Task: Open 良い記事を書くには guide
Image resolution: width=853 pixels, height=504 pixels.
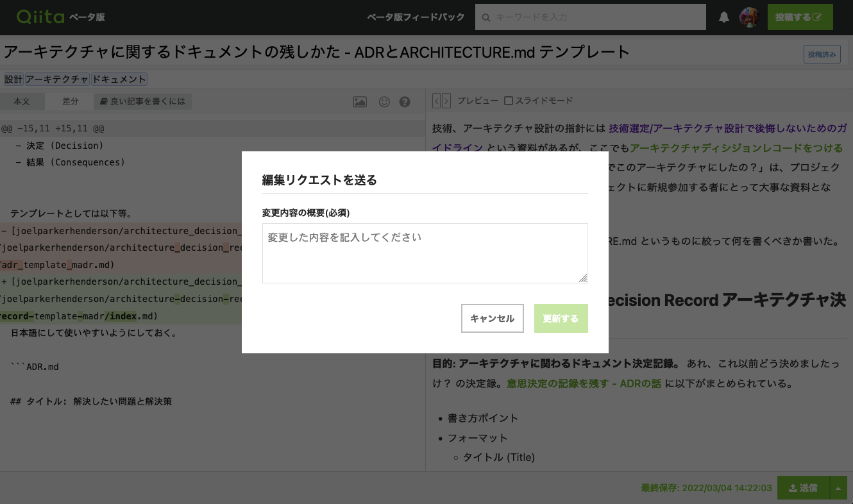Action: tap(142, 101)
